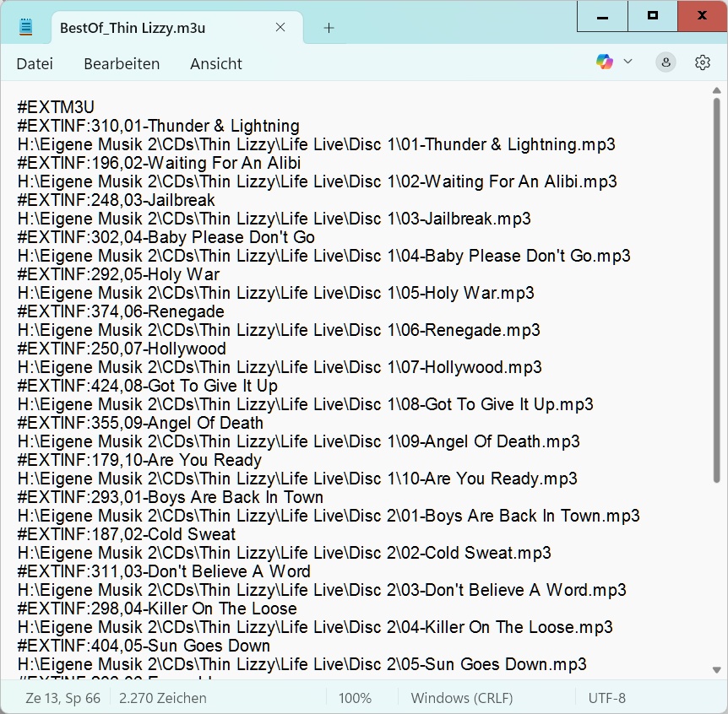Maximize the Notepad window

[652, 16]
